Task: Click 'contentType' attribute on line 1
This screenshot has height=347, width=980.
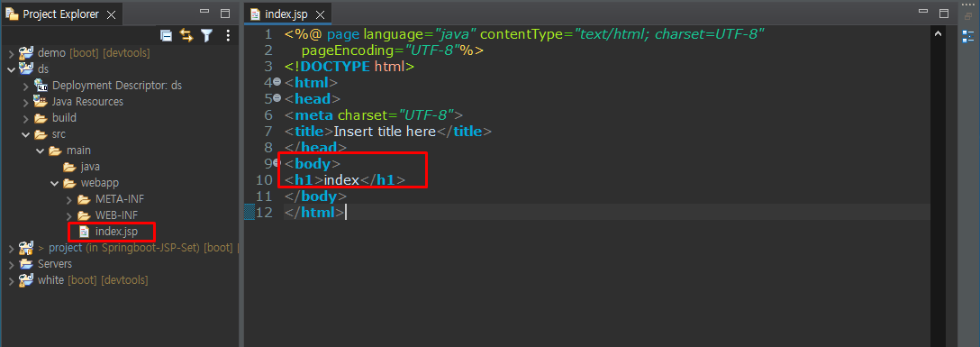Action: tap(522, 33)
